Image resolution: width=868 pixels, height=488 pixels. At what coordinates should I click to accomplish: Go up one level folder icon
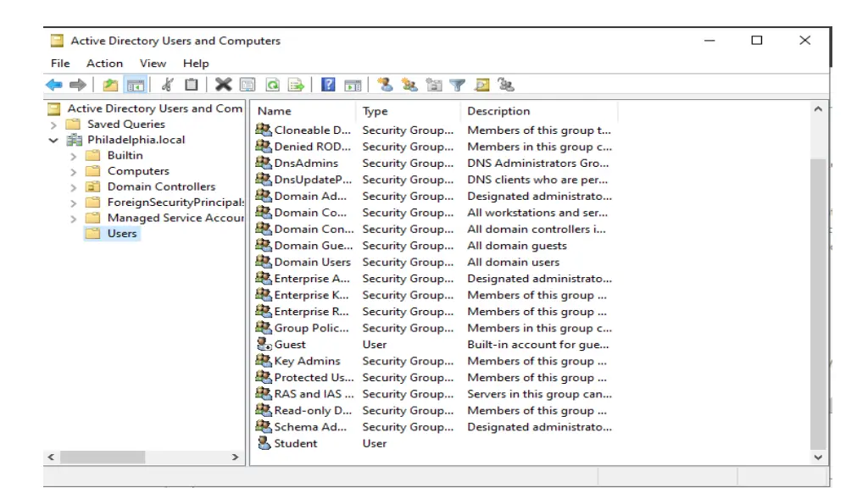coord(110,85)
